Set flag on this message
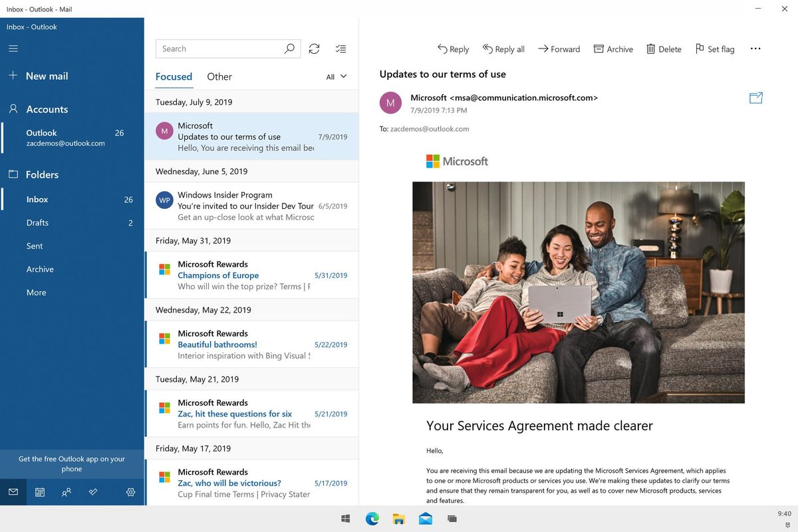Screen dimensions: 798x532 point(715,49)
